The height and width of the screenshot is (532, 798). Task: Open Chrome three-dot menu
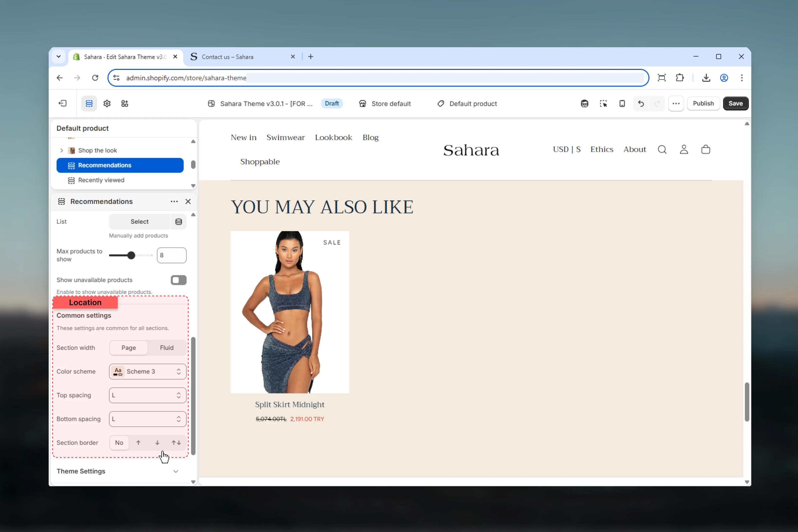tap(742, 78)
